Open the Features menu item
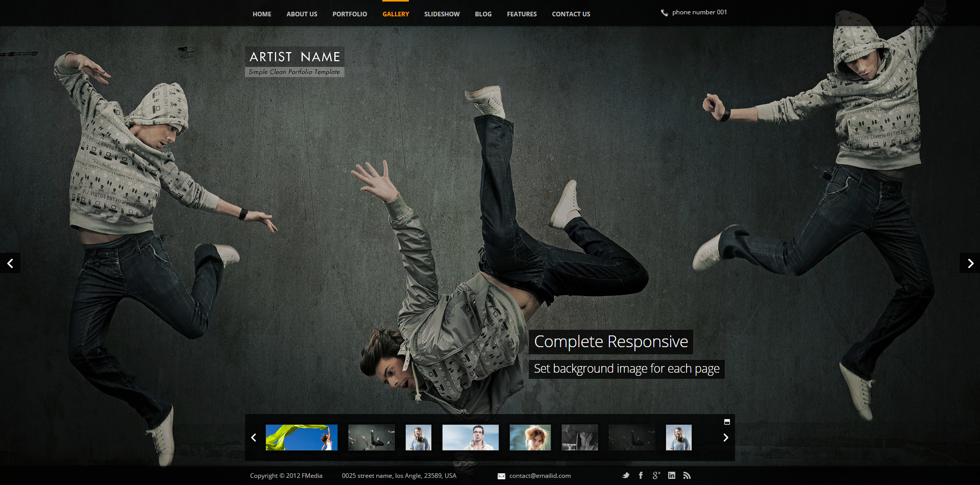This screenshot has width=980, height=485. pyautogui.click(x=522, y=14)
